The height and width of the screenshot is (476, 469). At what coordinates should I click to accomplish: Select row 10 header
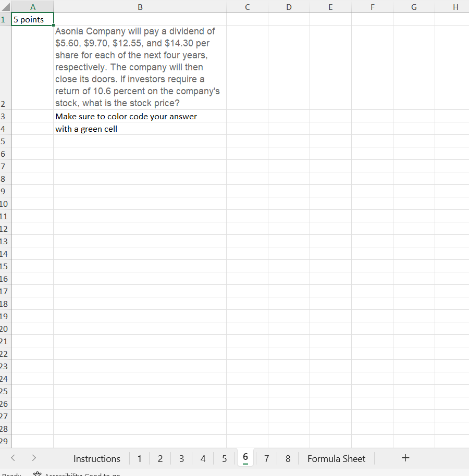5,204
